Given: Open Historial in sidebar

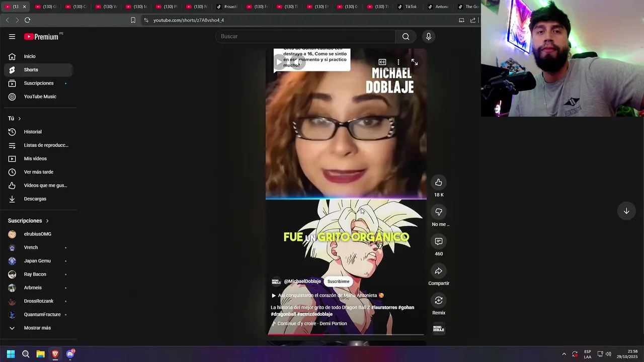Looking at the screenshot, I should 38,132.
